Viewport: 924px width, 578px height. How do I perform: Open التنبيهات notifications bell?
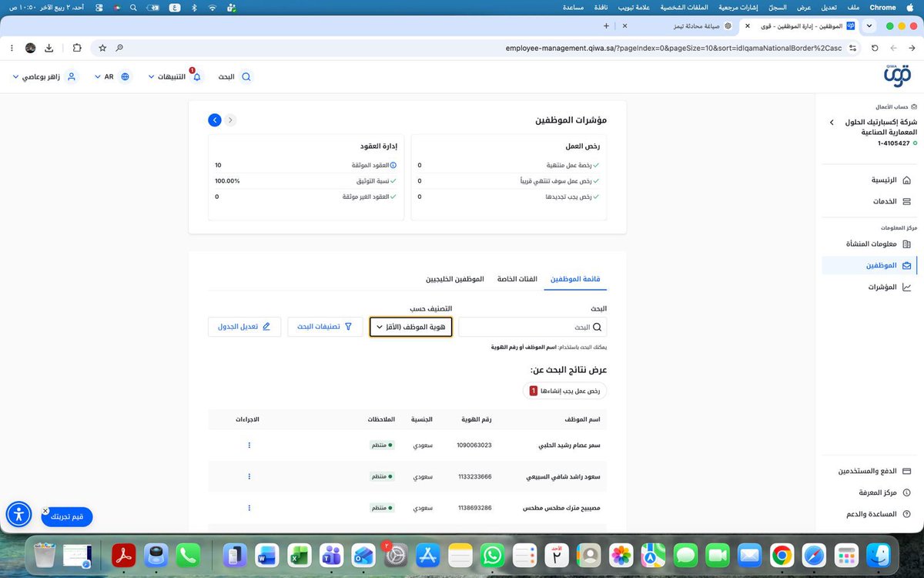pyautogui.click(x=175, y=77)
